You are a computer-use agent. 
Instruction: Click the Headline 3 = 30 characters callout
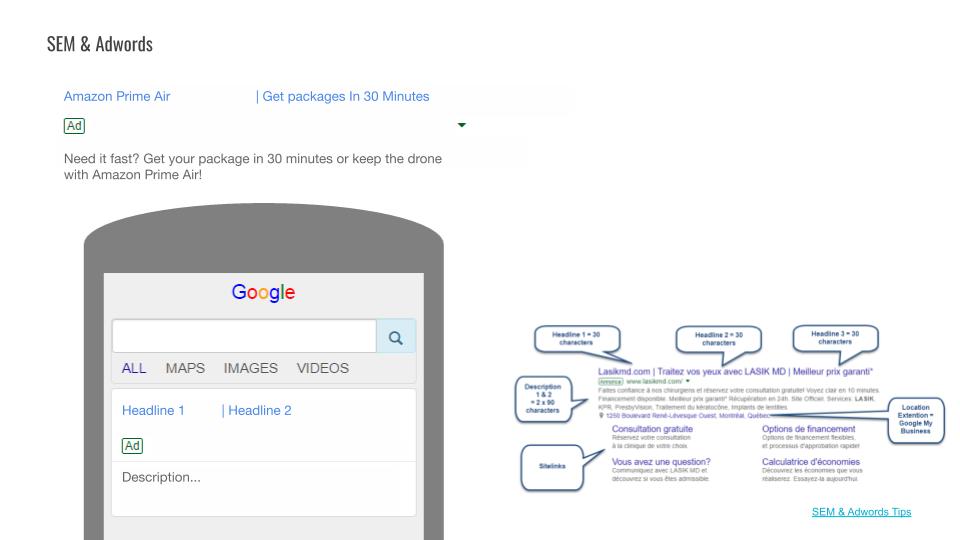coord(835,338)
